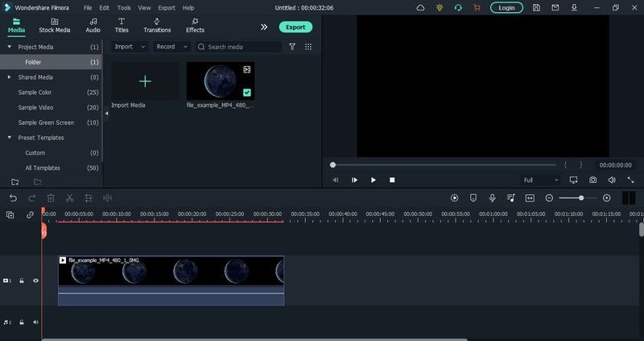The image size is (644, 341).
Task: Click the preview playback progress slider
Action: pos(444,165)
